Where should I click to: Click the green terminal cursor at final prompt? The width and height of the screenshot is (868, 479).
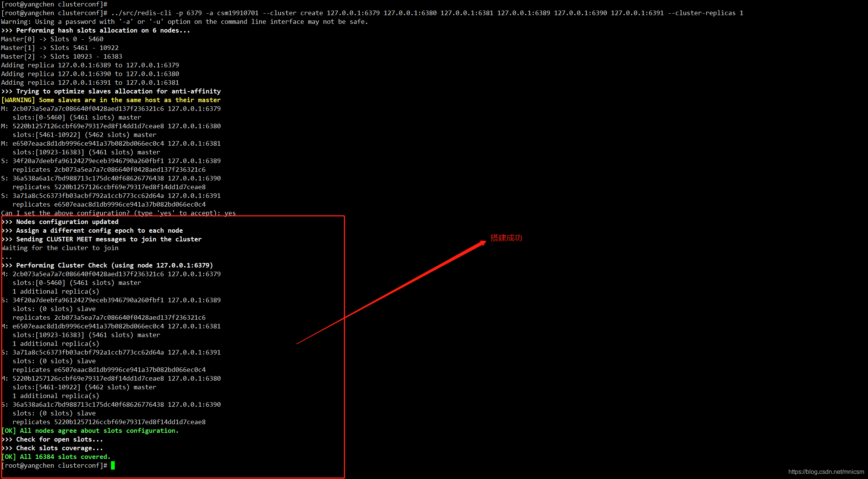(113, 465)
